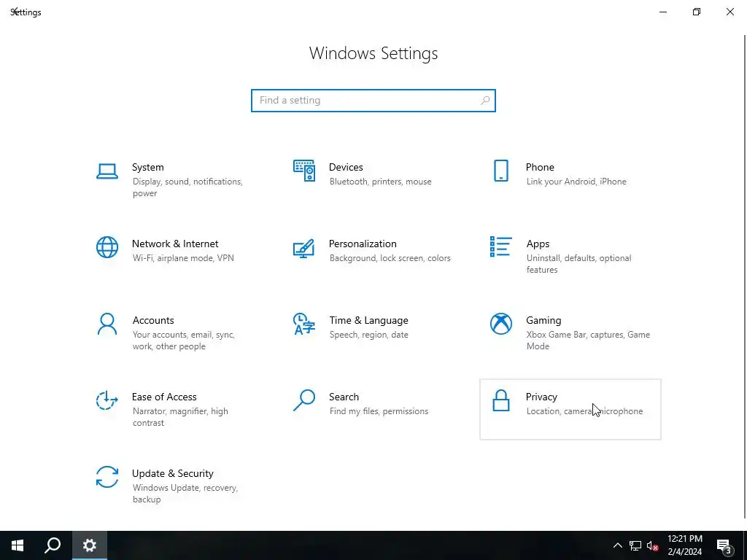The height and width of the screenshot is (560, 747).
Task: Open Network & Internet label
Action: [175, 244]
